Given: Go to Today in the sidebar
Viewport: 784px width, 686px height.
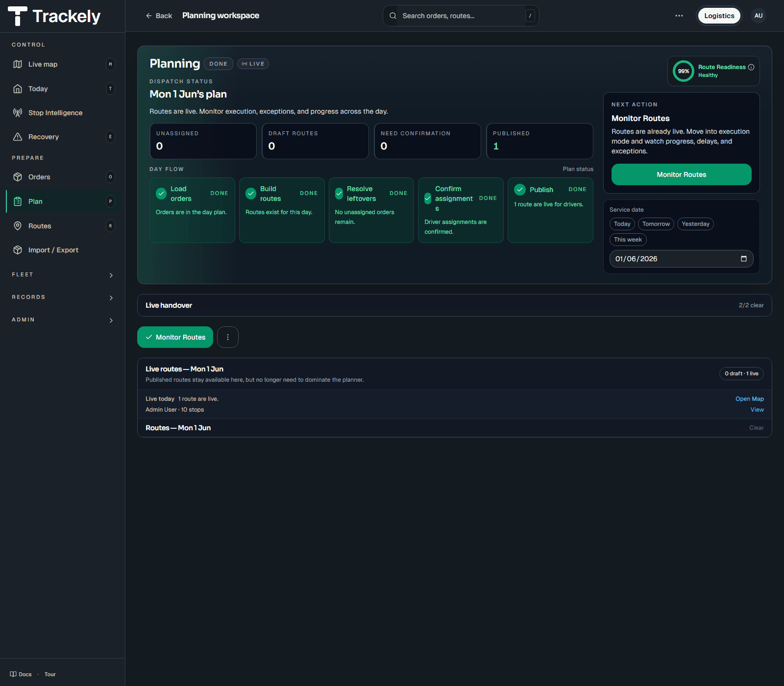Looking at the screenshot, I should point(62,89).
